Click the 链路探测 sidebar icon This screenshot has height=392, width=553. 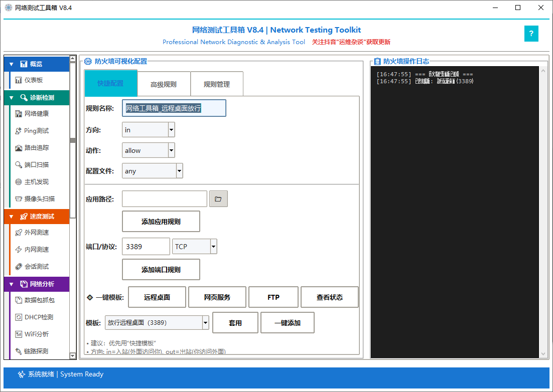tap(19, 351)
